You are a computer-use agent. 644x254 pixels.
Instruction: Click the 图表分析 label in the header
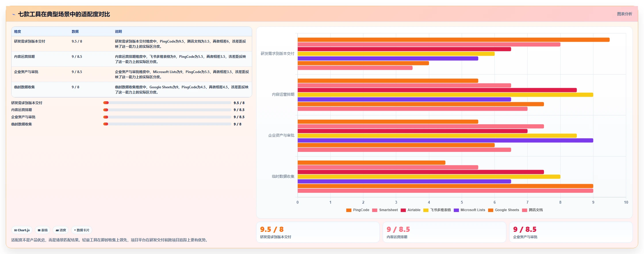coord(624,14)
